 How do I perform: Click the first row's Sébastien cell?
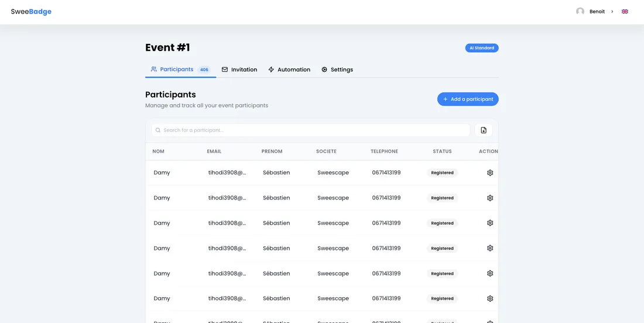point(276,173)
